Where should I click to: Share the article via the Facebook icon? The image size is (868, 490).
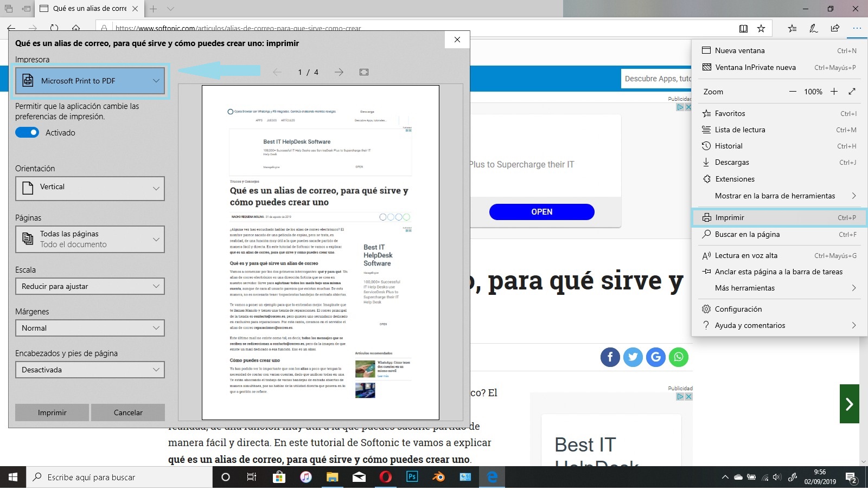click(610, 357)
